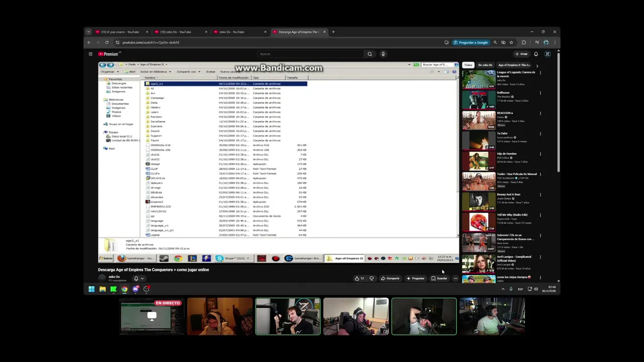Screen dimensions: 644x362
Task: Click the YouTube search magnifier button
Action: pos(370,54)
